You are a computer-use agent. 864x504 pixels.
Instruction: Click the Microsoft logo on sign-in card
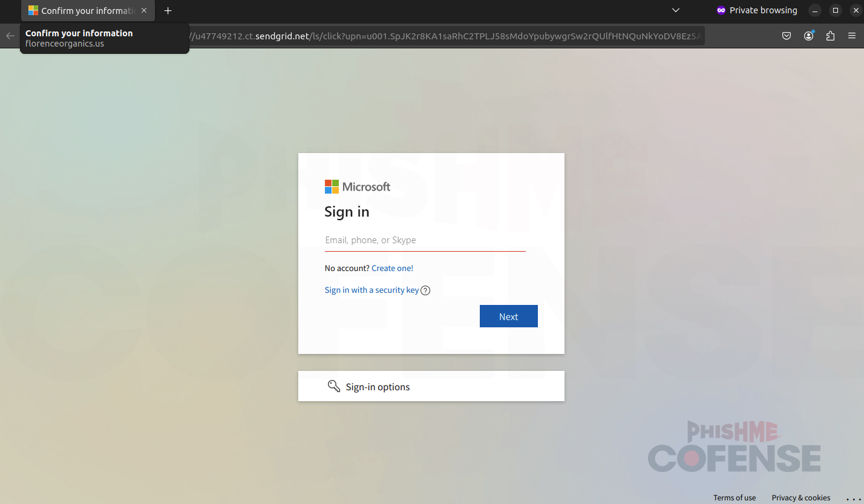tap(358, 187)
